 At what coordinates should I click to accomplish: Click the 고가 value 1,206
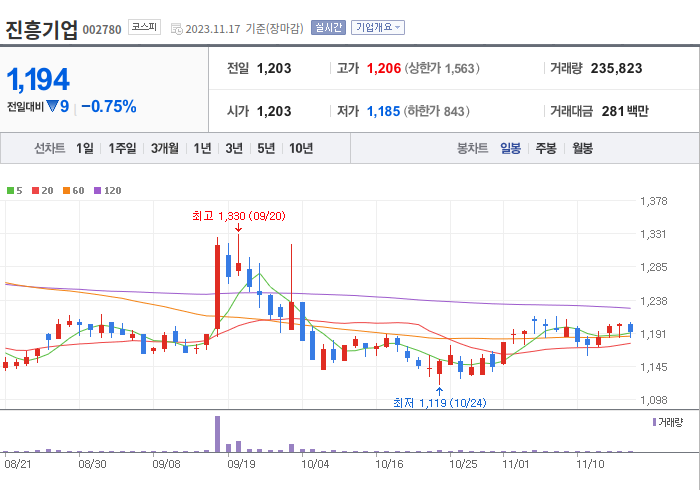pyautogui.click(x=384, y=68)
